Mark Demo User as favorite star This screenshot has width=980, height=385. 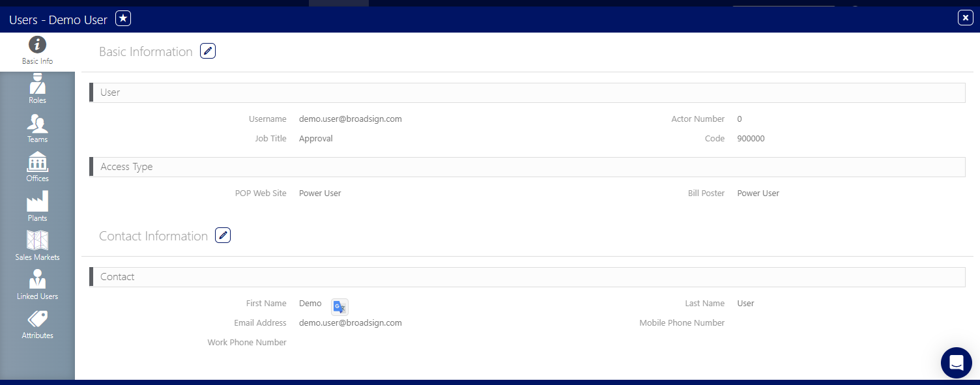(123, 19)
